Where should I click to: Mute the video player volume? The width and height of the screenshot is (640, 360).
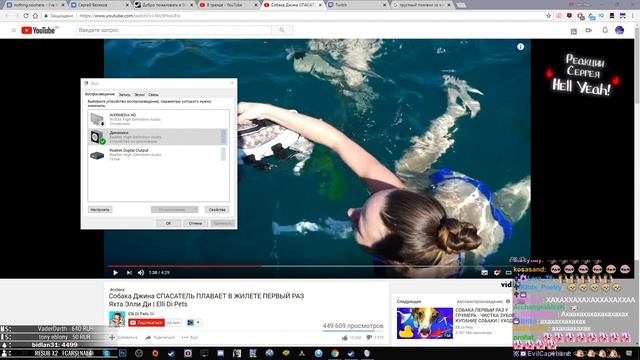click(x=141, y=273)
